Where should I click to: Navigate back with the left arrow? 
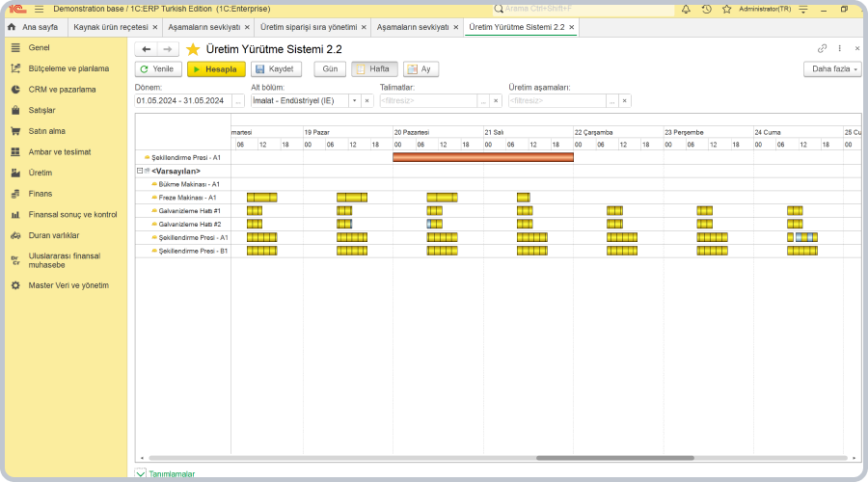147,49
